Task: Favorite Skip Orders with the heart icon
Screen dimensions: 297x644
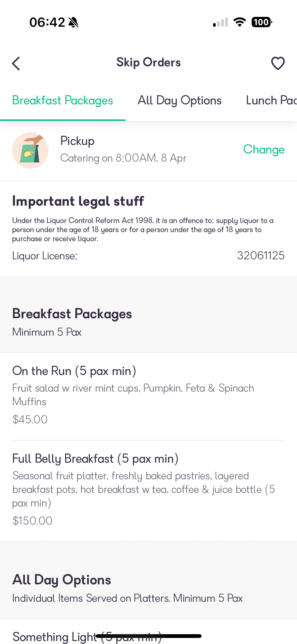Action: (x=278, y=63)
